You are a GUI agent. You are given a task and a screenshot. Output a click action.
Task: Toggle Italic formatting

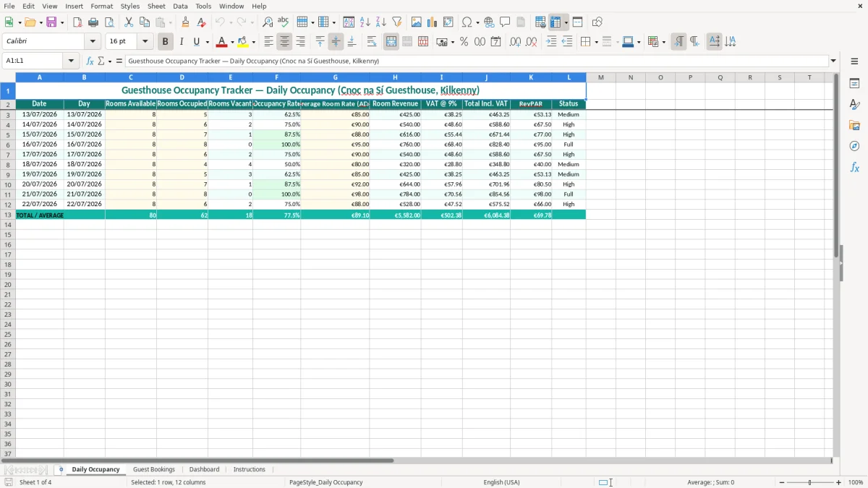[x=182, y=42]
